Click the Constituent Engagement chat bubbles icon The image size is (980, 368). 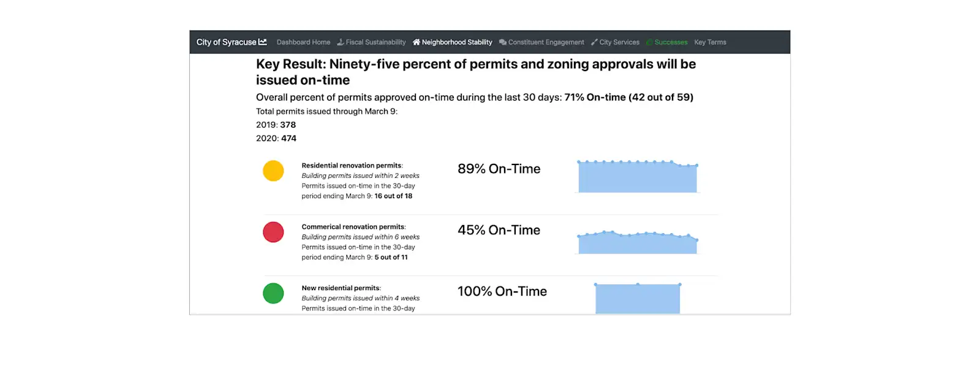click(x=503, y=42)
